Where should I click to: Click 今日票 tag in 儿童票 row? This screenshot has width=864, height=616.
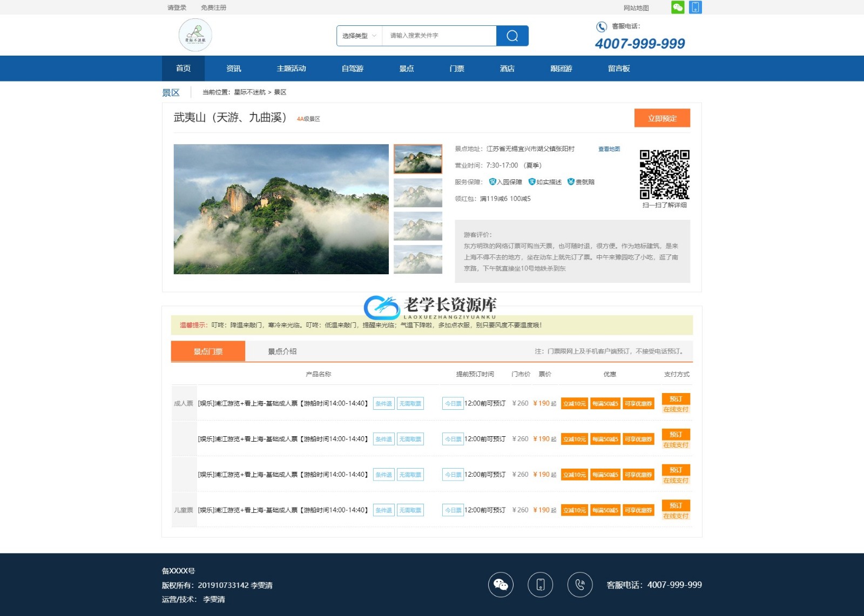click(453, 510)
